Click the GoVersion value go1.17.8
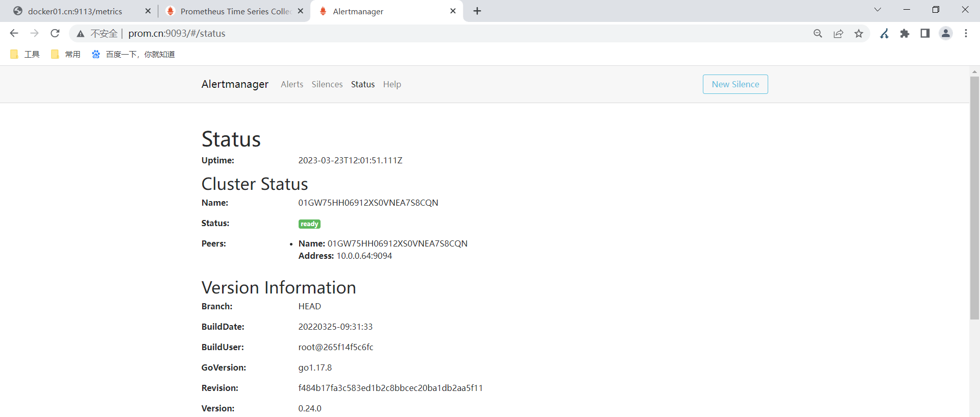980x417 pixels. pos(315,367)
